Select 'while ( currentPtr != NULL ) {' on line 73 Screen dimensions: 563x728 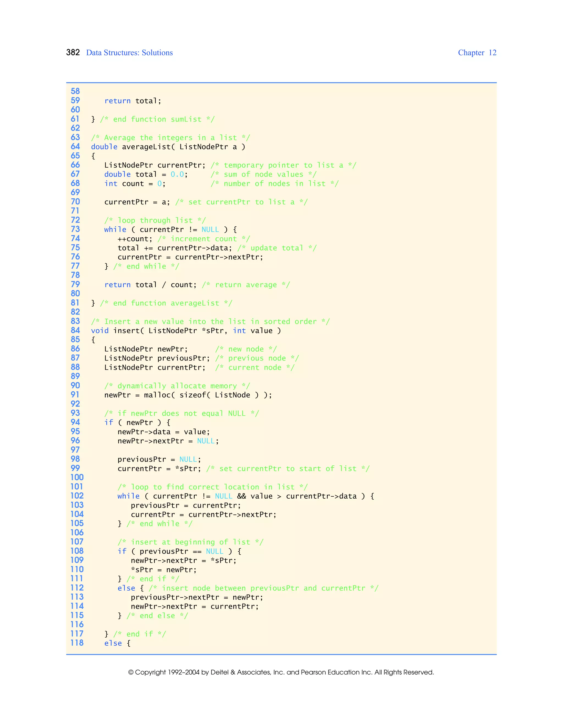click(x=170, y=230)
